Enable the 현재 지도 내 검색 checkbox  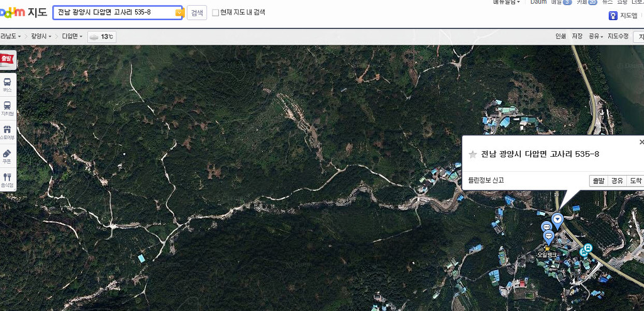[216, 13]
